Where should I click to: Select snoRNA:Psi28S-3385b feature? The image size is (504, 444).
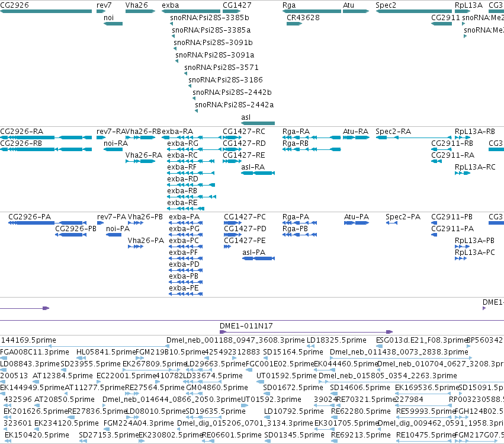pyautogui.click(x=171, y=24)
